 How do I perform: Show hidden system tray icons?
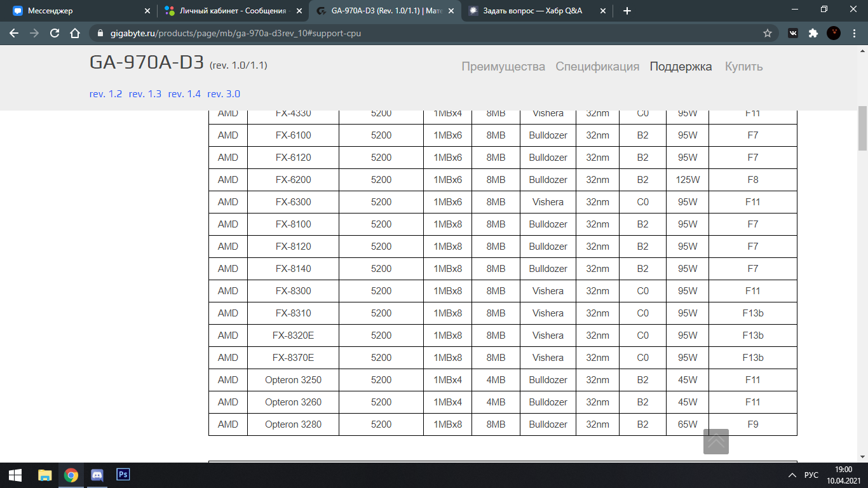792,475
